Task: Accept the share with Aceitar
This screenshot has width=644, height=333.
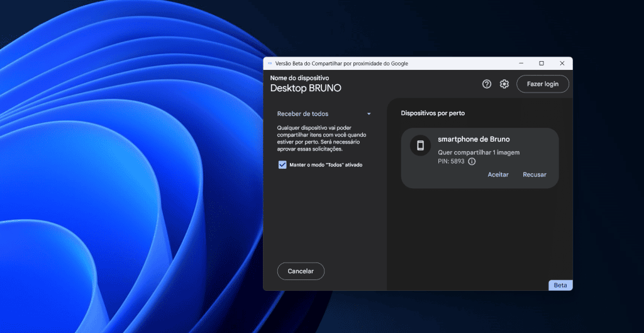Action: click(x=498, y=175)
